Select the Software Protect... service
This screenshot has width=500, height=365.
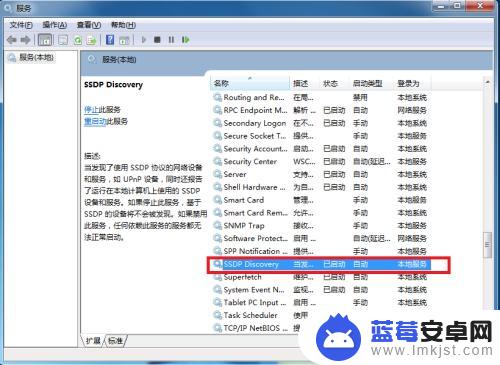pos(322,238)
